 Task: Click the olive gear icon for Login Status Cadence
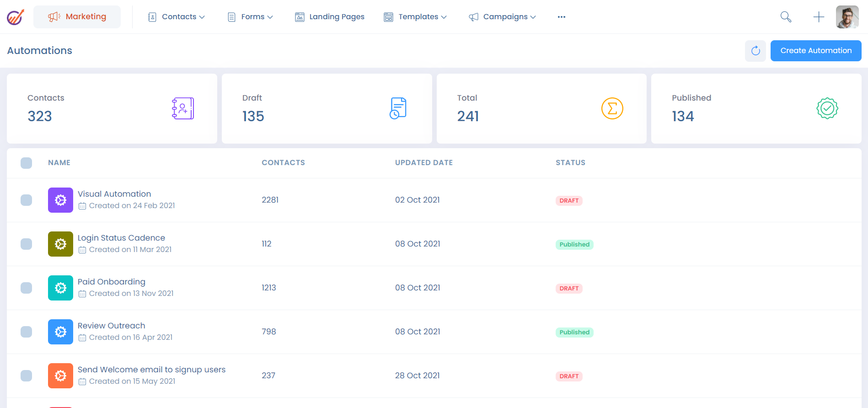coord(60,244)
